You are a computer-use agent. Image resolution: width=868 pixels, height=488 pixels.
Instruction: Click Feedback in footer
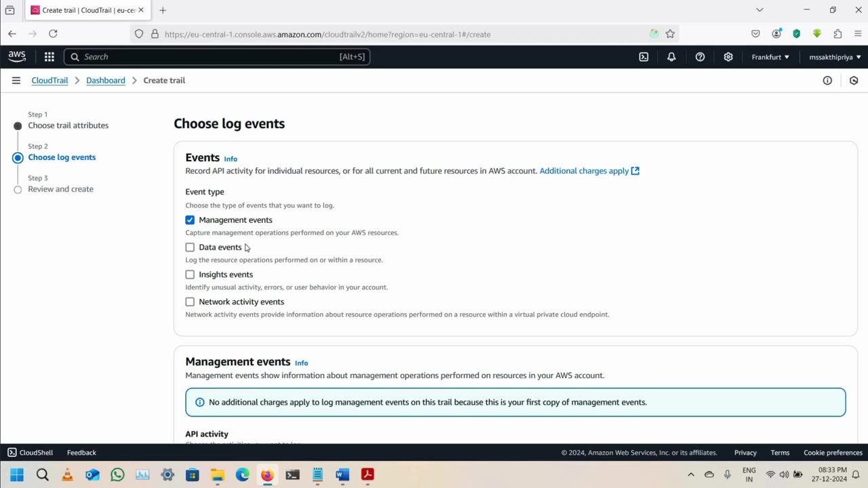click(81, 452)
